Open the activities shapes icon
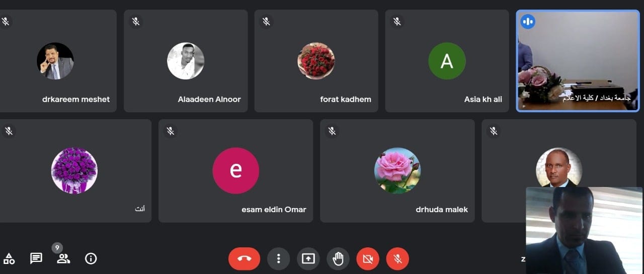This screenshot has height=274, width=644. coord(9,259)
